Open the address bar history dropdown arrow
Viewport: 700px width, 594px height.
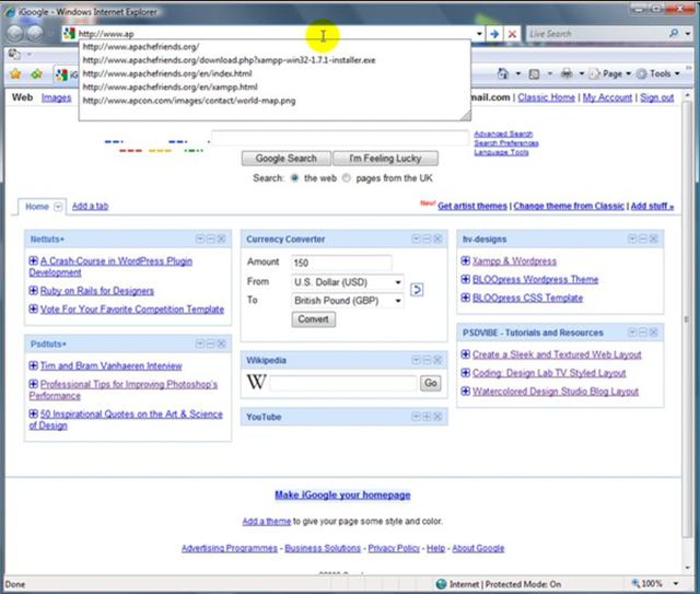[479, 34]
